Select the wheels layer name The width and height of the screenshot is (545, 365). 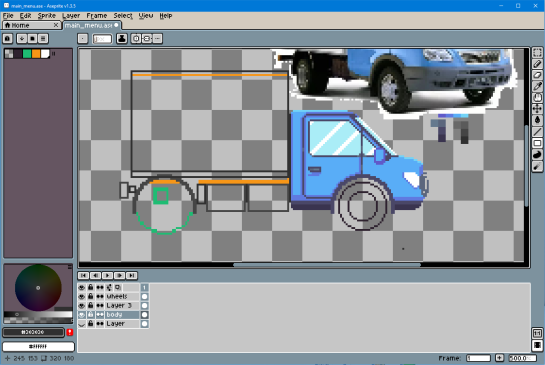(122, 297)
